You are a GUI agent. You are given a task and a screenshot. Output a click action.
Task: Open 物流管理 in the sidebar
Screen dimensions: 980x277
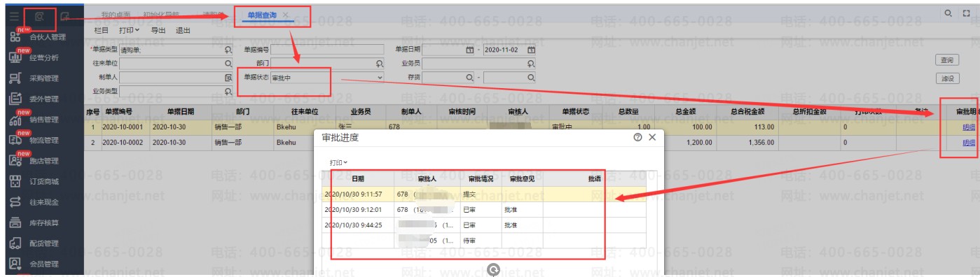coord(44,140)
